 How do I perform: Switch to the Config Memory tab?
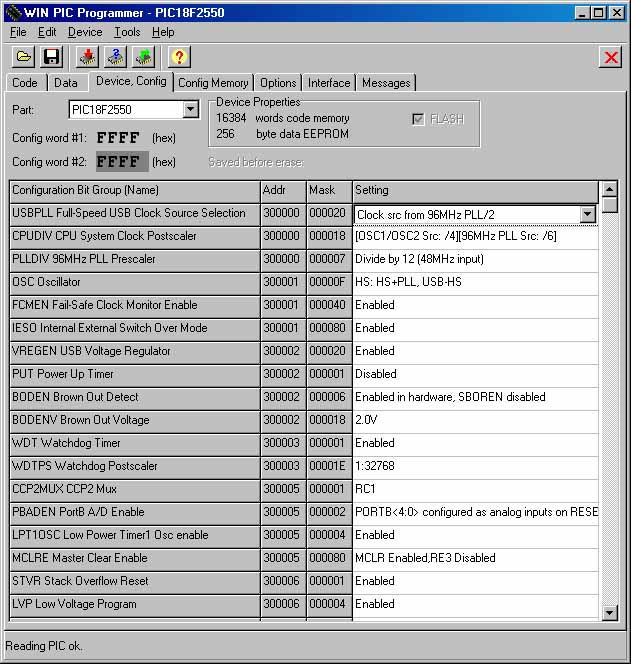213,83
